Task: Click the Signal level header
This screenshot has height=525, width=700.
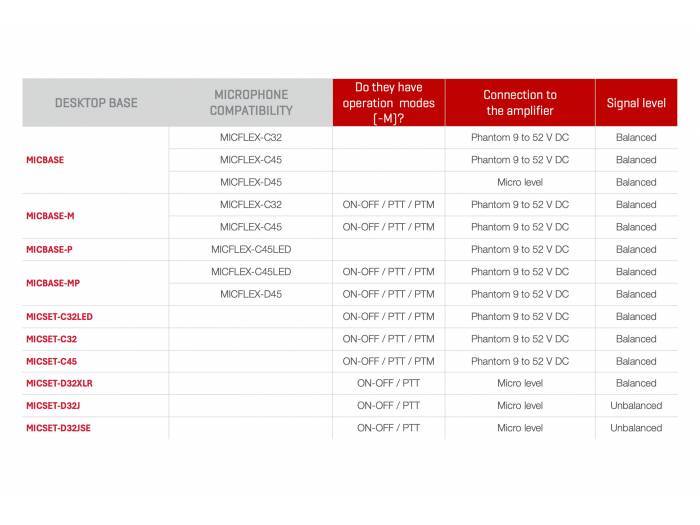Action: (636, 103)
